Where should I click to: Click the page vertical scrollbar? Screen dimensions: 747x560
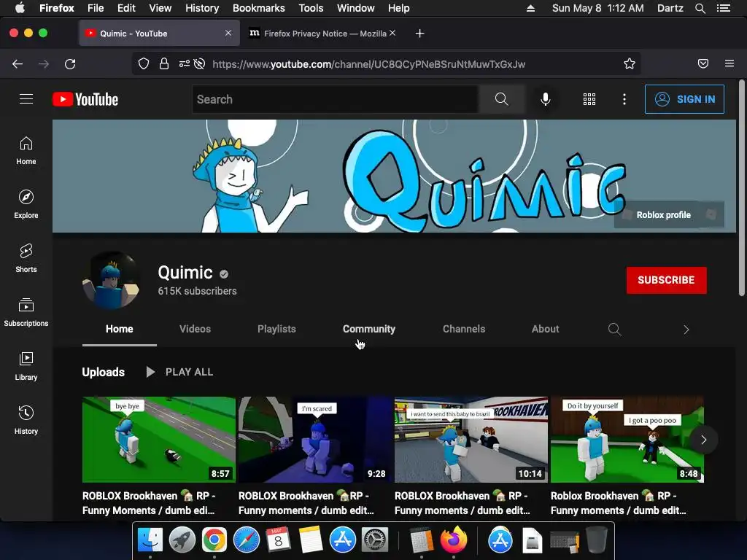(x=742, y=188)
